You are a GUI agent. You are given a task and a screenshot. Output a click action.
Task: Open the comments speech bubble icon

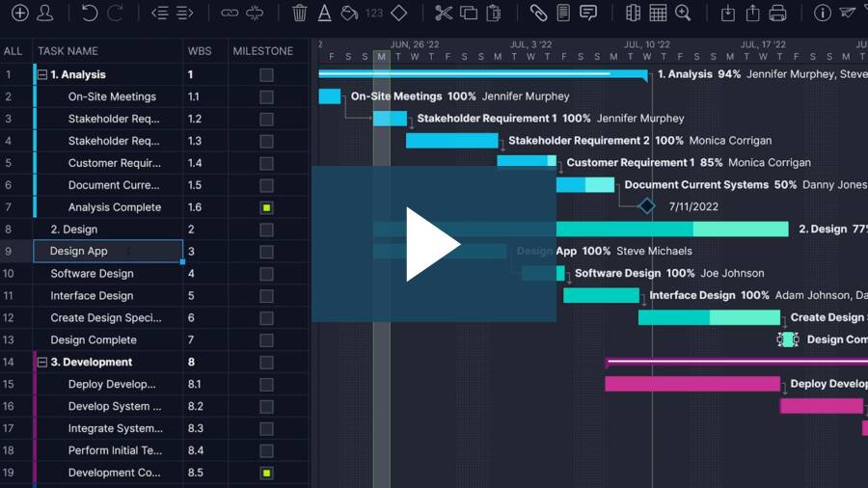pos(588,13)
